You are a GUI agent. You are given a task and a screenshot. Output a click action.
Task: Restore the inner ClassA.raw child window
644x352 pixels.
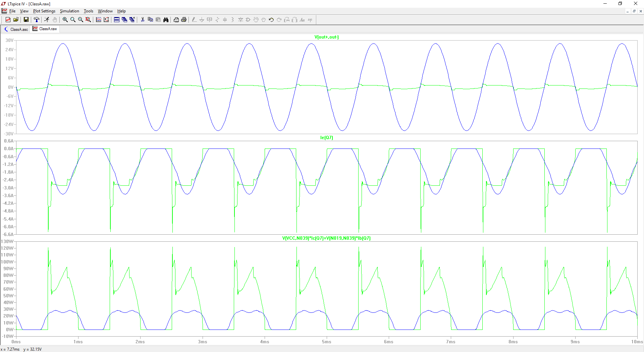[634, 11]
